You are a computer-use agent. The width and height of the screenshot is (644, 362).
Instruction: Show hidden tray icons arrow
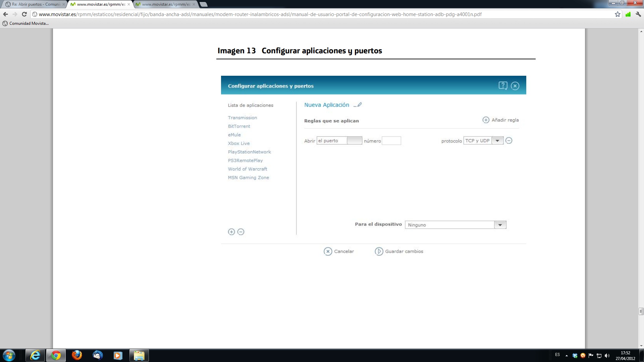[x=567, y=356]
